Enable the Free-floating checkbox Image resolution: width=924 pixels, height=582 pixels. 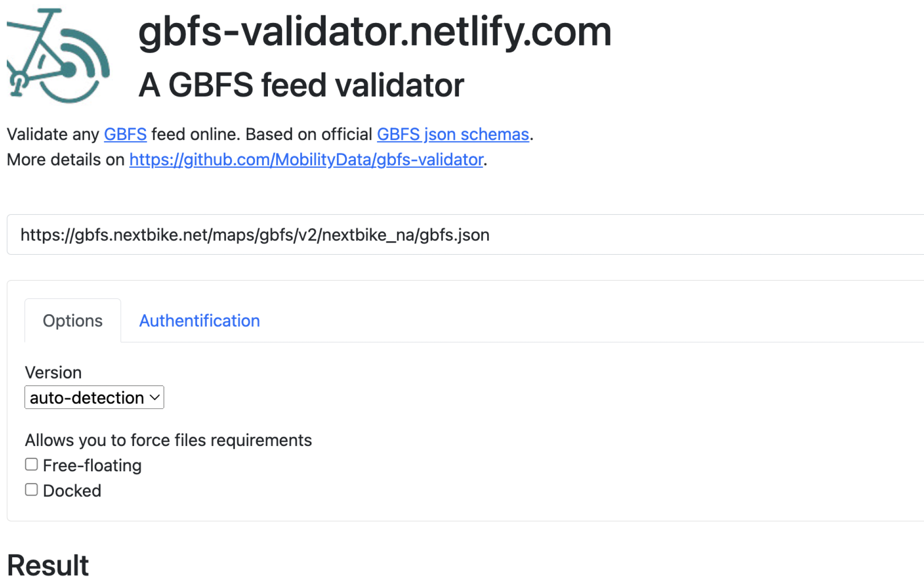click(x=31, y=464)
